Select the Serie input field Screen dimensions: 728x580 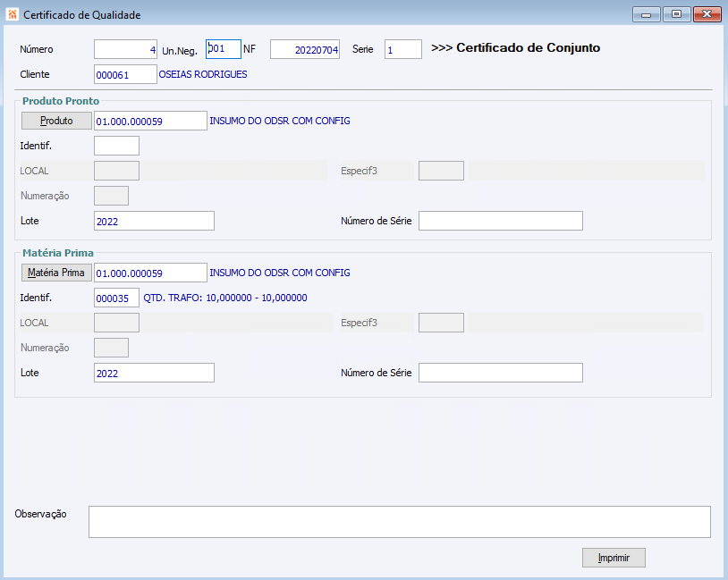point(403,49)
